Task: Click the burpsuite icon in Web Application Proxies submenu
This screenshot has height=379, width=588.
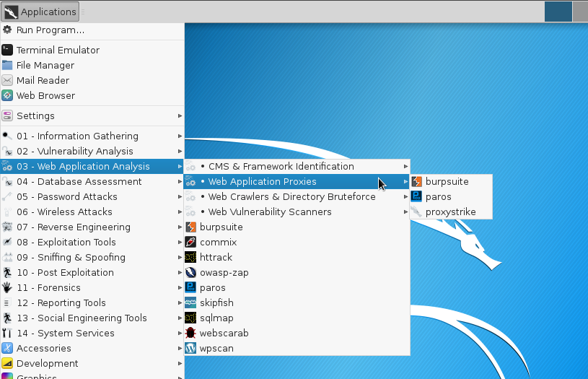Action: point(416,182)
